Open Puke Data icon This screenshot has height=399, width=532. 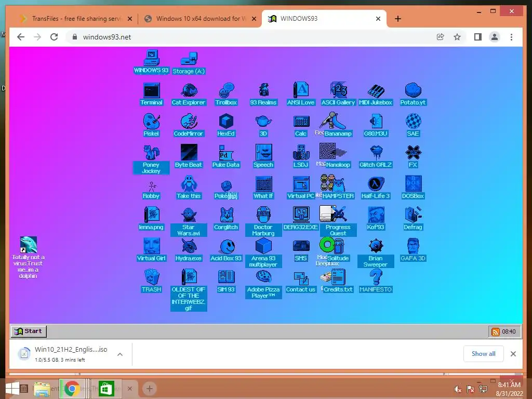[226, 156]
